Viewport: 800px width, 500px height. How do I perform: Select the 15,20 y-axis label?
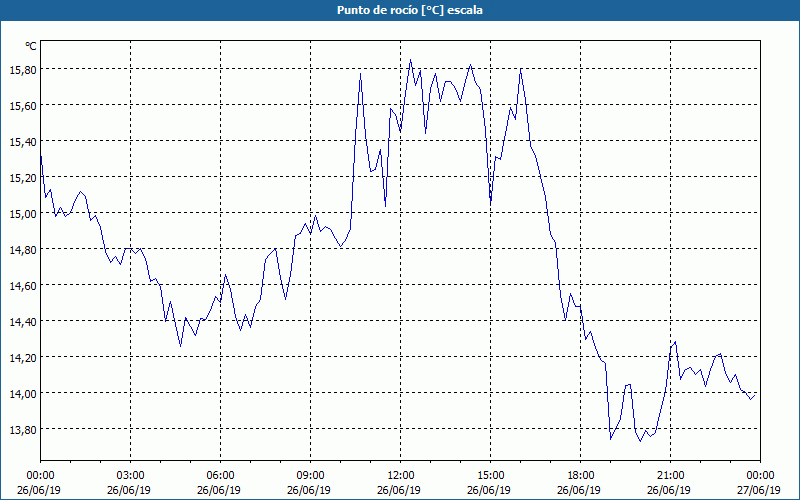click(x=23, y=178)
